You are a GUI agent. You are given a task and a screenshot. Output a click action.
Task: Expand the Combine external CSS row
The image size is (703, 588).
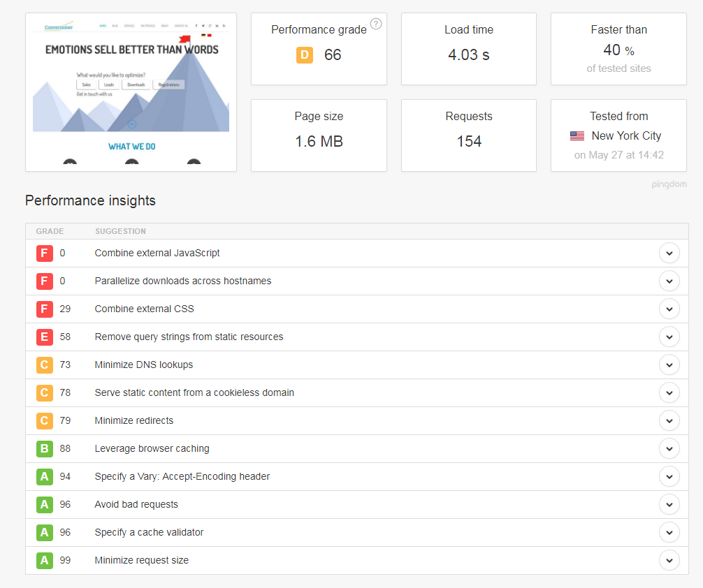pyautogui.click(x=669, y=309)
